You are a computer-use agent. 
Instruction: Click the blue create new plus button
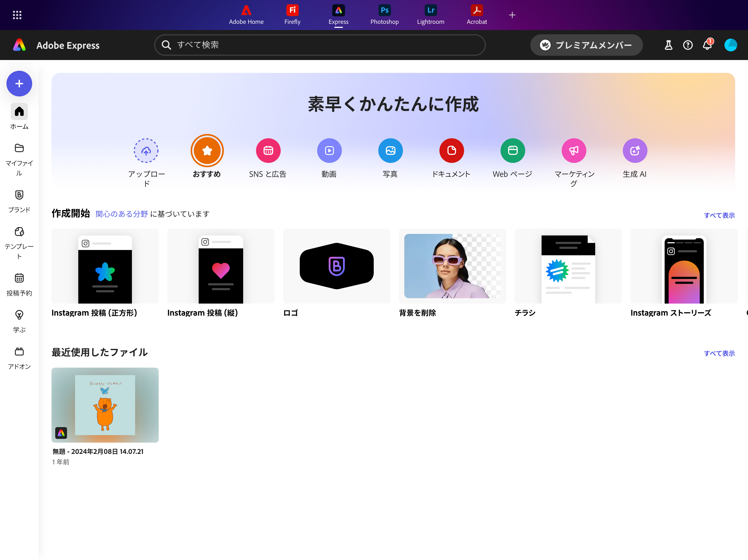(19, 84)
